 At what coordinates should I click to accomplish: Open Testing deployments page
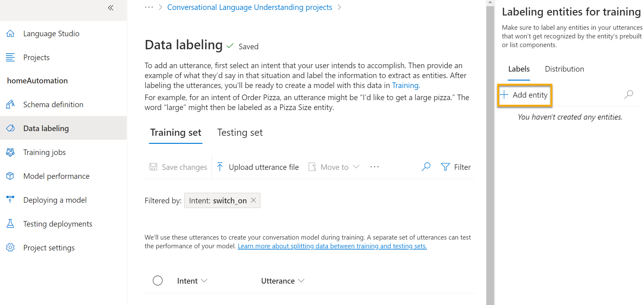pos(58,223)
